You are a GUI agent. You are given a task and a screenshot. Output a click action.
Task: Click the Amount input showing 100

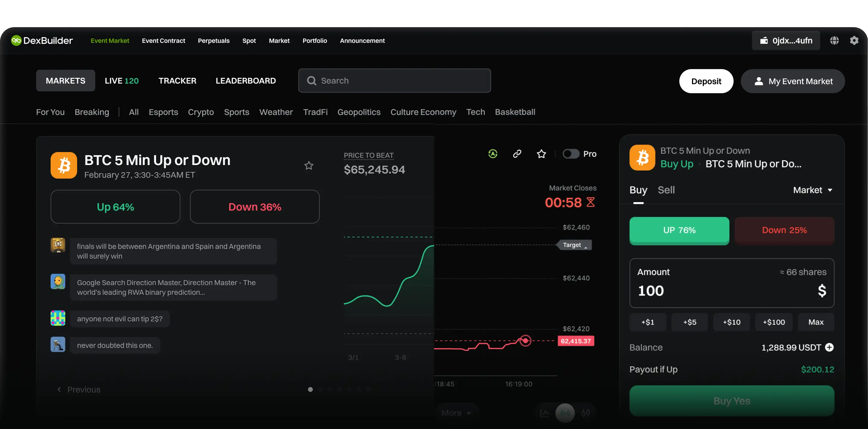[732, 283]
